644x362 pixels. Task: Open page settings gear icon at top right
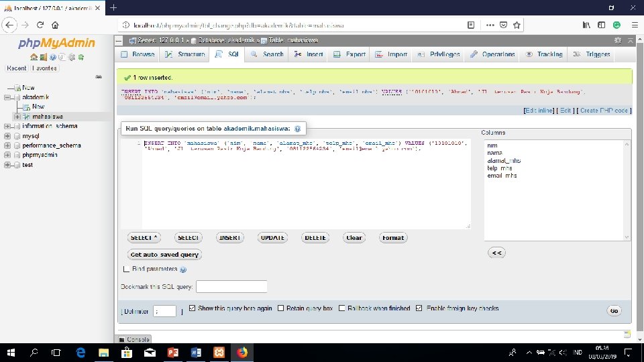coord(618,40)
